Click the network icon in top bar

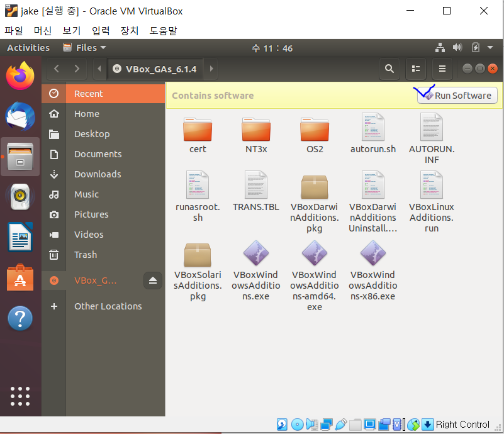coord(440,48)
